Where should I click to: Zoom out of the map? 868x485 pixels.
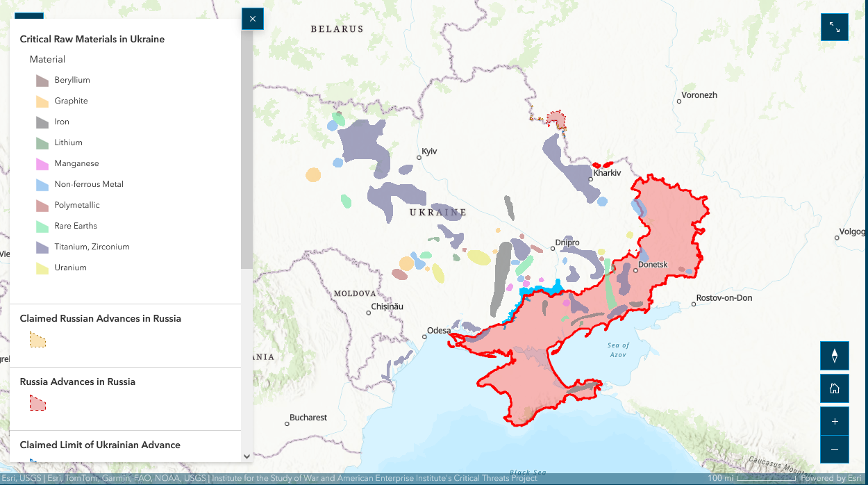(835, 450)
